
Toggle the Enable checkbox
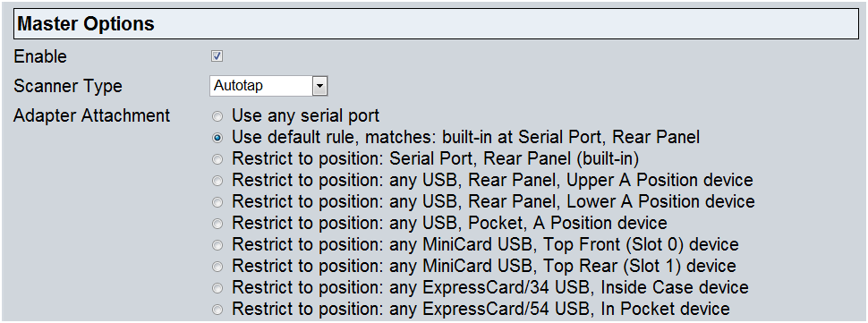217,56
